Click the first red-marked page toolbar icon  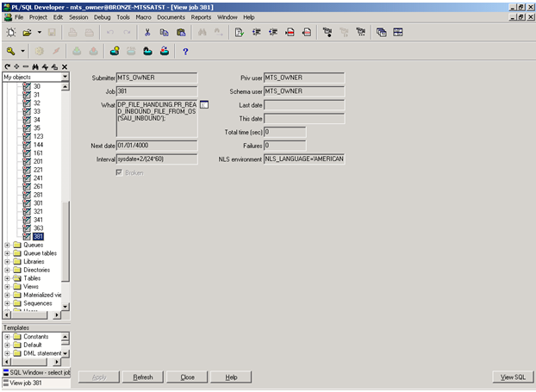[x=290, y=33]
